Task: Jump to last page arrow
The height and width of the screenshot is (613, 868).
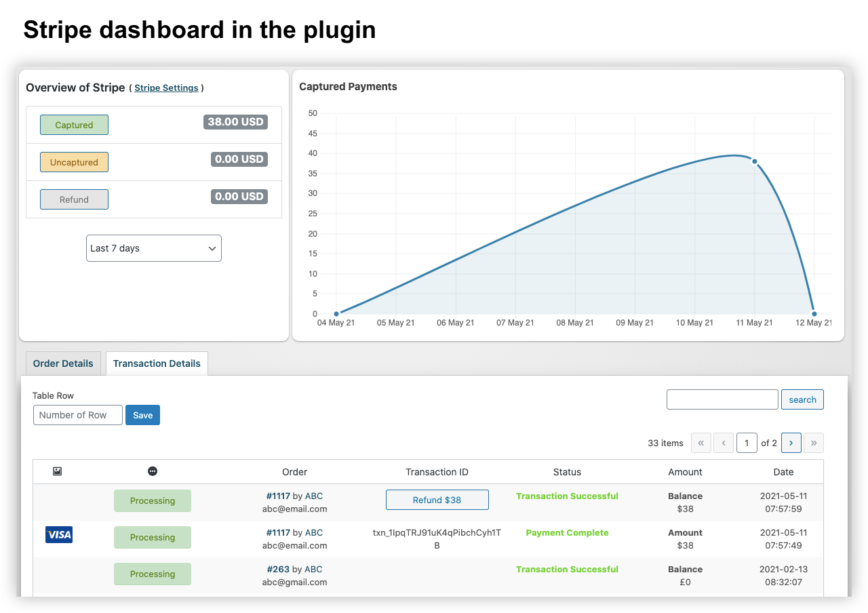Action: point(814,443)
